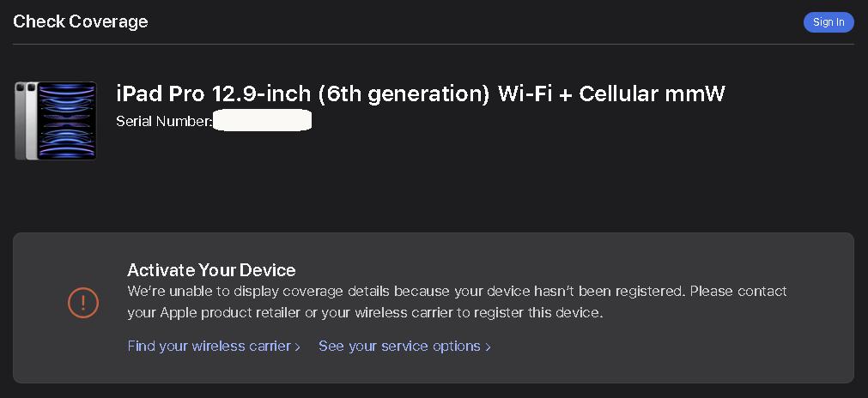The height and width of the screenshot is (398, 868).
Task: Select the Serial Number label text
Action: point(164,121)
